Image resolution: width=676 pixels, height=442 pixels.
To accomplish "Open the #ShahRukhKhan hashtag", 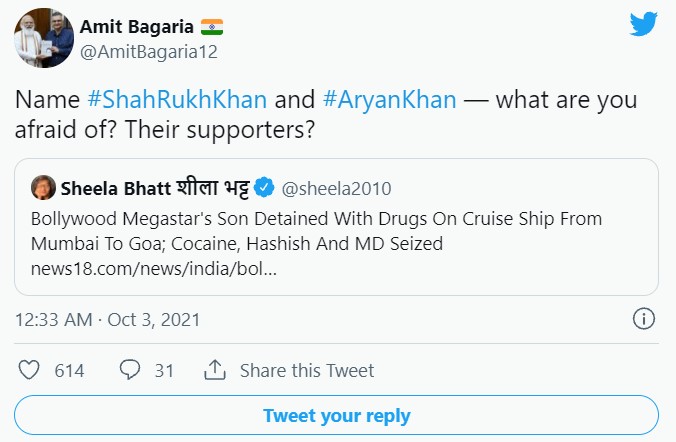I will pos(177,101).
